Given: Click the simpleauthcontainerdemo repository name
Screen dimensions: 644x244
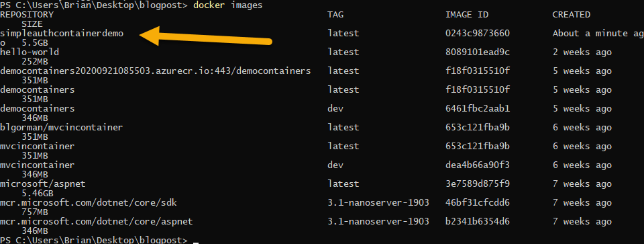Looking at the screenshot, I should [62, 34].
